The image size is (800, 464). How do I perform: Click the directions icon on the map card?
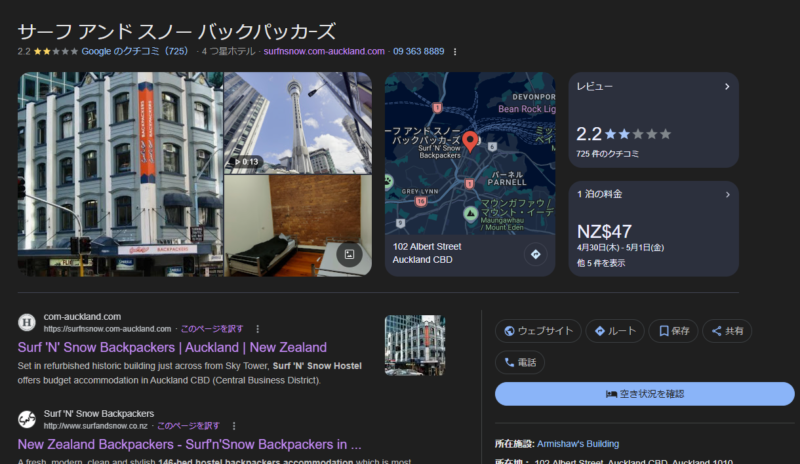pos(535,254)
